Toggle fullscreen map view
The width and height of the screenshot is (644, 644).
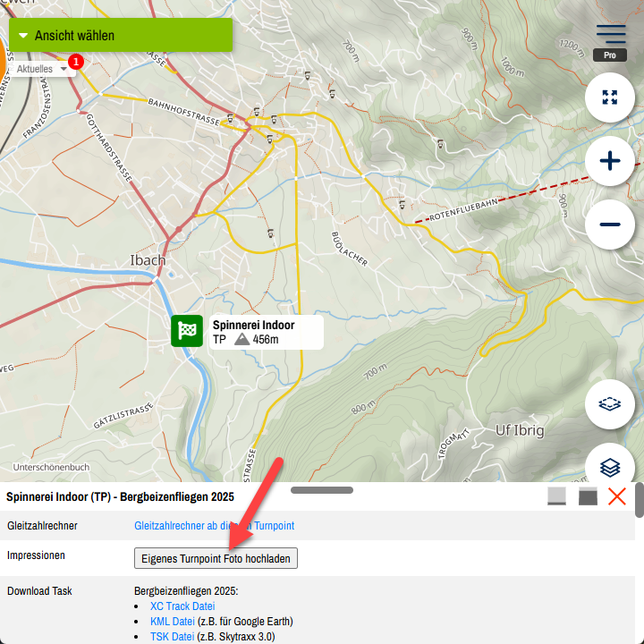(610, 97)
